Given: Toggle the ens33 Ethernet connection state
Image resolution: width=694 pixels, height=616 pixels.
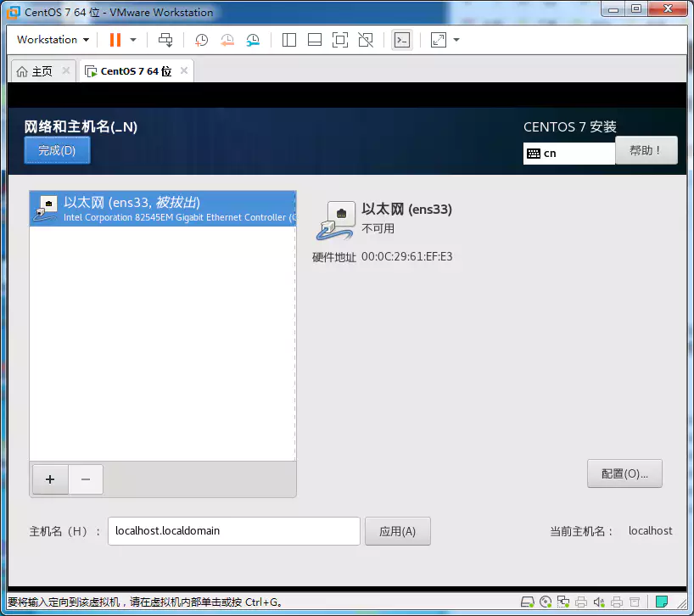Looking at the screenshot, I should (x=562, y=602).
